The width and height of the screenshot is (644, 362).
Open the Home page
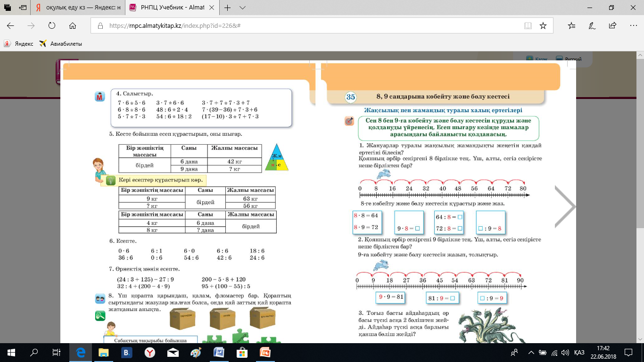pos(73,26)
